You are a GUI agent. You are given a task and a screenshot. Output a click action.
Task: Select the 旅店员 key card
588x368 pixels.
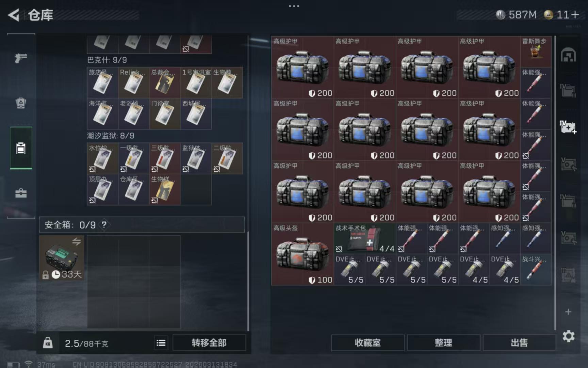pyautogui.click(x=102, y=82)
